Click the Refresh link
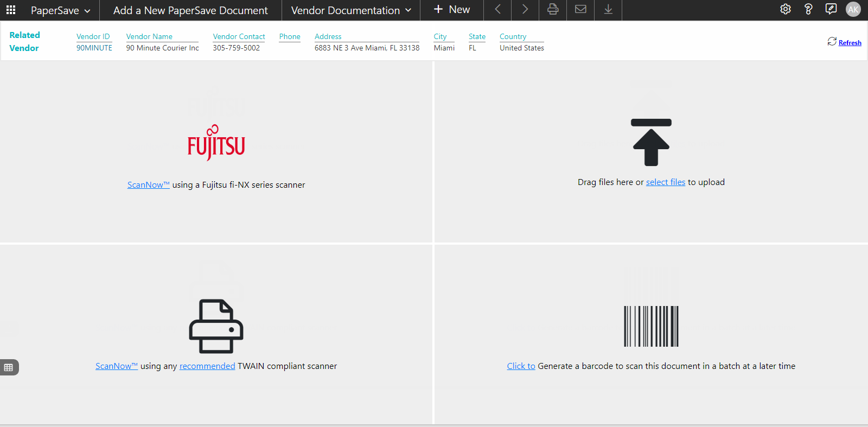Image resolution: width=868 pixels, height=427 pixels. click(850, 43)
